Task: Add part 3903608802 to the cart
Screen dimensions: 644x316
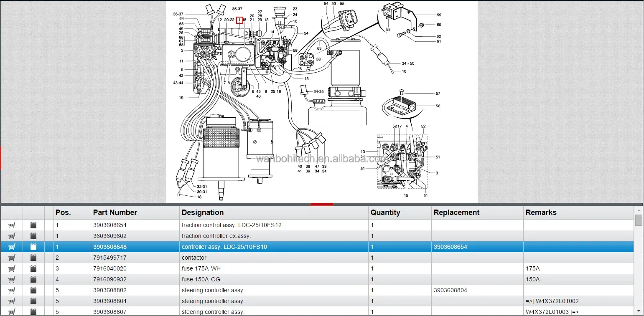Action: pyautogui.click(x=12, y=290)
